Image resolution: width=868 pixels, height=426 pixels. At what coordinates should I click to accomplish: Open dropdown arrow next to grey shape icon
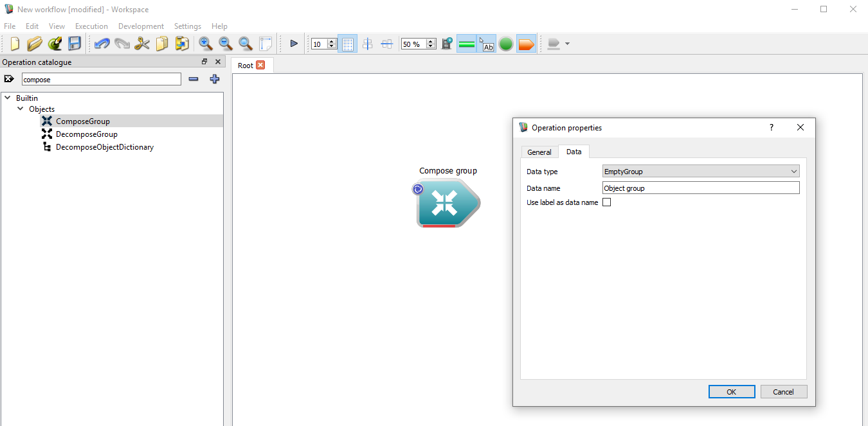(x=567, y=44)
